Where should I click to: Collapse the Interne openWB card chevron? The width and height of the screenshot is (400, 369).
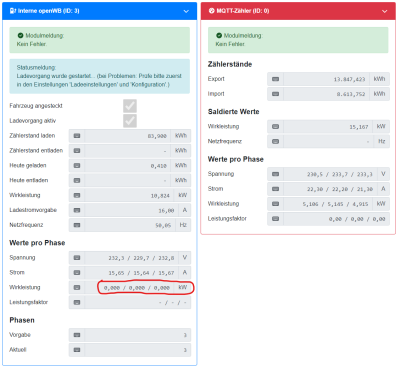click(x=186, y=11)
